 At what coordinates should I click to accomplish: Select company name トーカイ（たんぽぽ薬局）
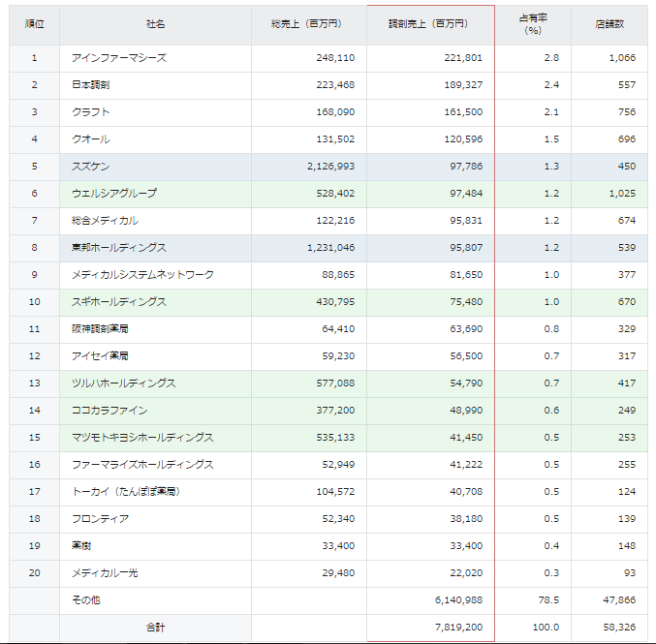pos(126,492)
